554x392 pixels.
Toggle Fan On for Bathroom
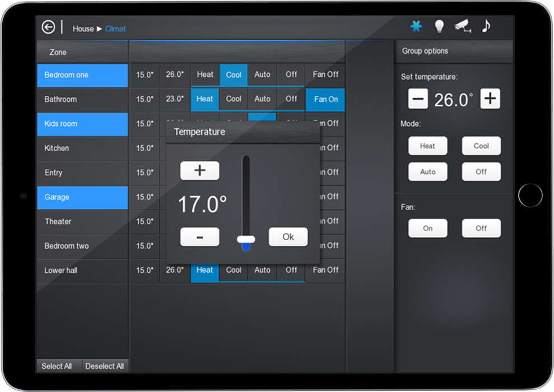point(325,99)
